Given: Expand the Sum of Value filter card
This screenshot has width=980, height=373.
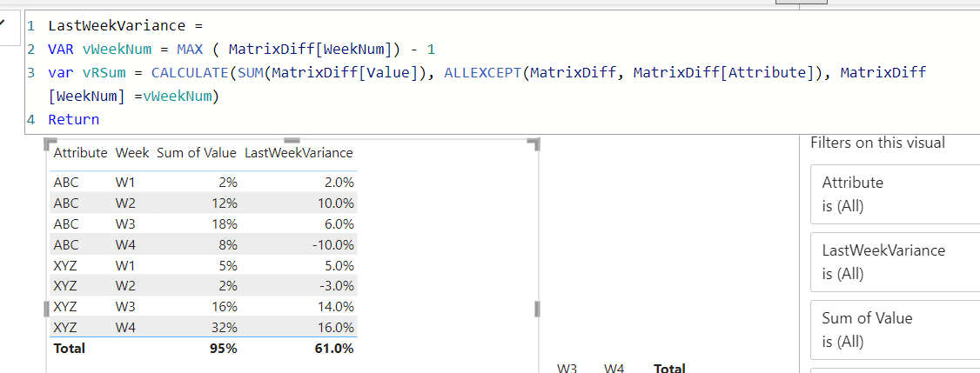Looking at the screenshot, I should (x=895, y=330).
